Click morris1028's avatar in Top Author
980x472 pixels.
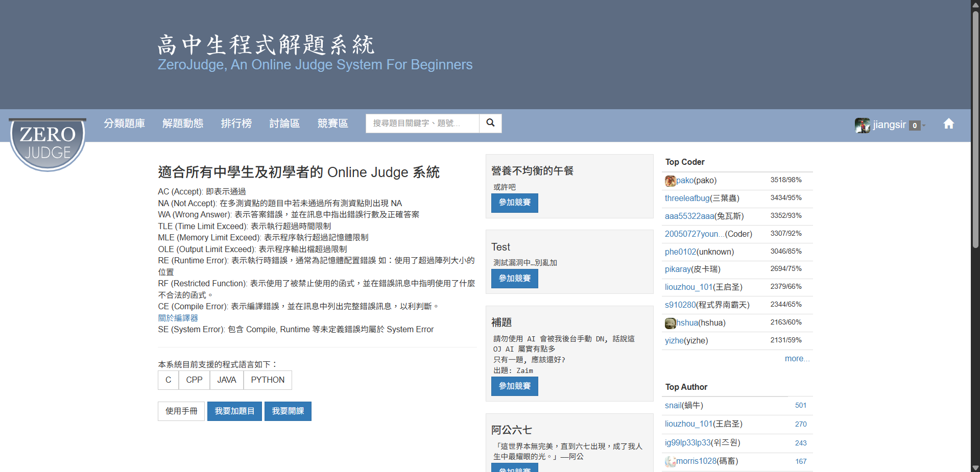click(x=670, y=461)
